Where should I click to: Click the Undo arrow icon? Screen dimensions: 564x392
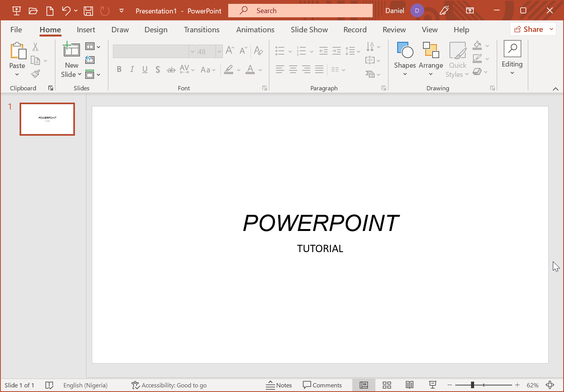tap(66, 11)
